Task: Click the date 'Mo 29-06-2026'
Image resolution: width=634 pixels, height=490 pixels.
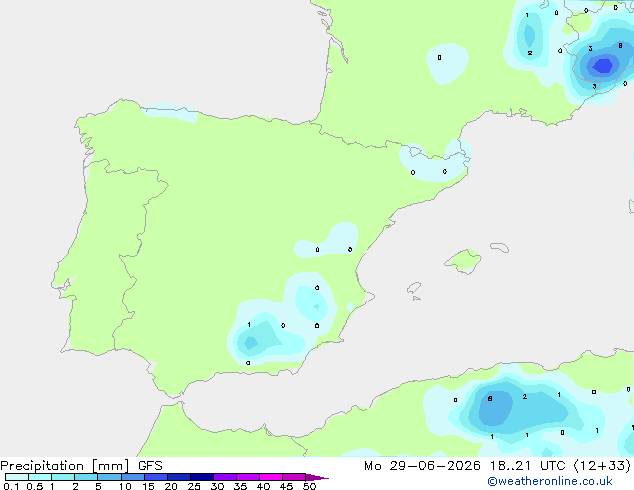Action: pyautogui.click(x=422, y=466)
